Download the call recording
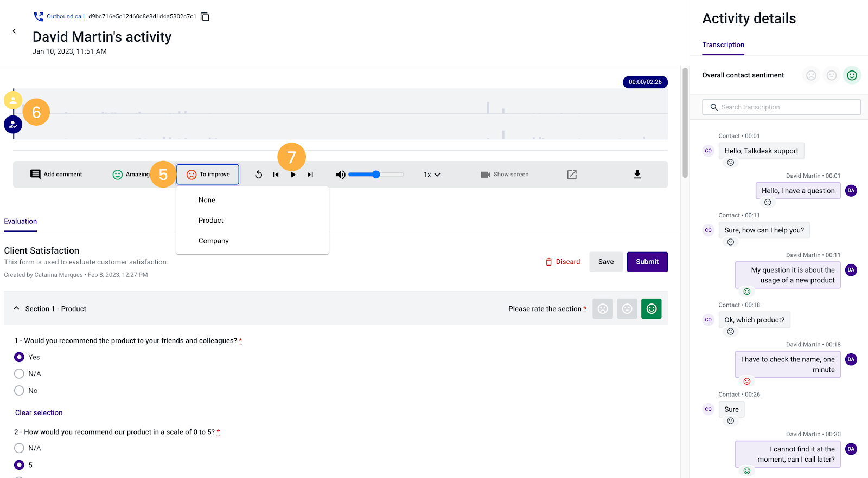Viewport: 868px width, 478px height. [637, 174]
